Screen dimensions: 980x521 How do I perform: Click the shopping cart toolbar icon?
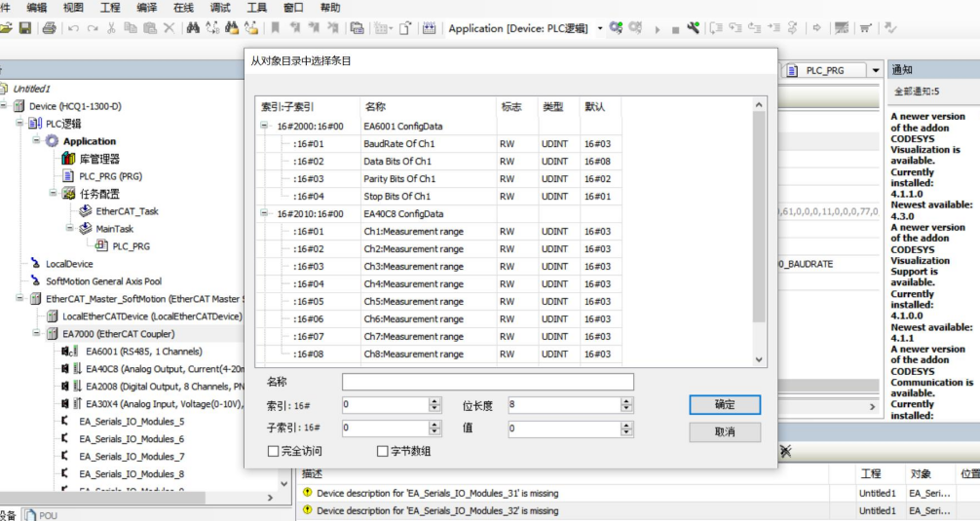866,28
